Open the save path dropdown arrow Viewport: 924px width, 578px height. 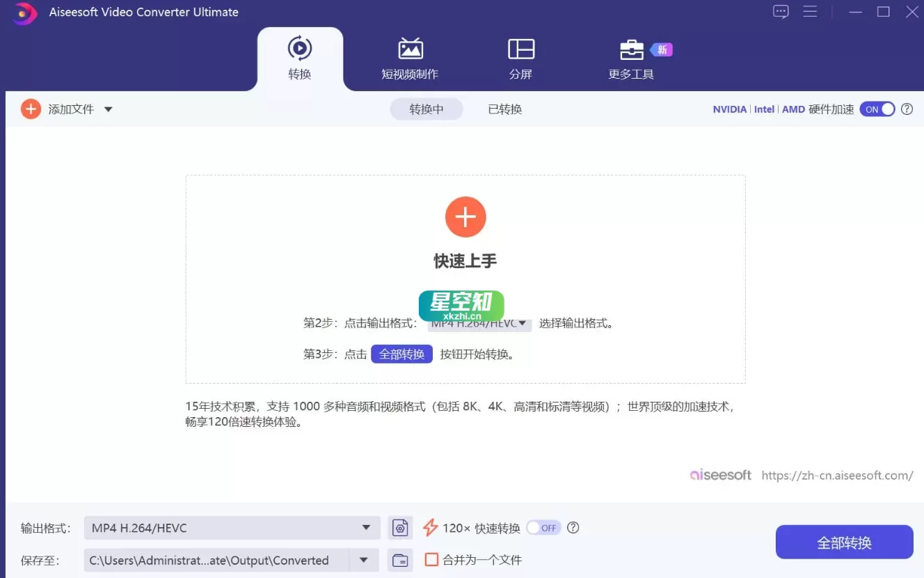click(x=363, y=560)
